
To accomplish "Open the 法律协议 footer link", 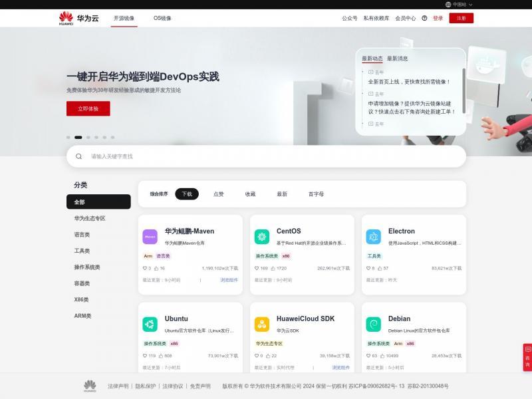I will (x=173, y=386).
